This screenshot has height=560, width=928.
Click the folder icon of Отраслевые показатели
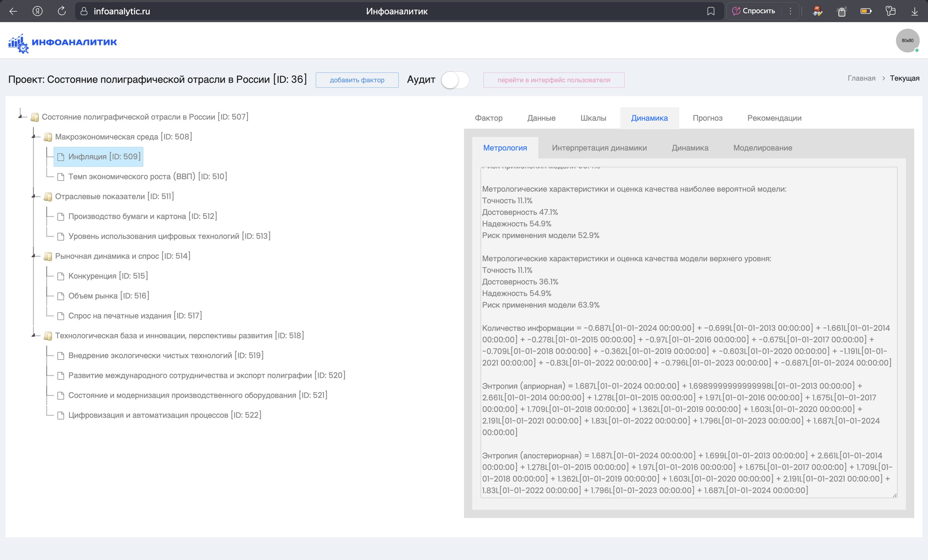48,196
